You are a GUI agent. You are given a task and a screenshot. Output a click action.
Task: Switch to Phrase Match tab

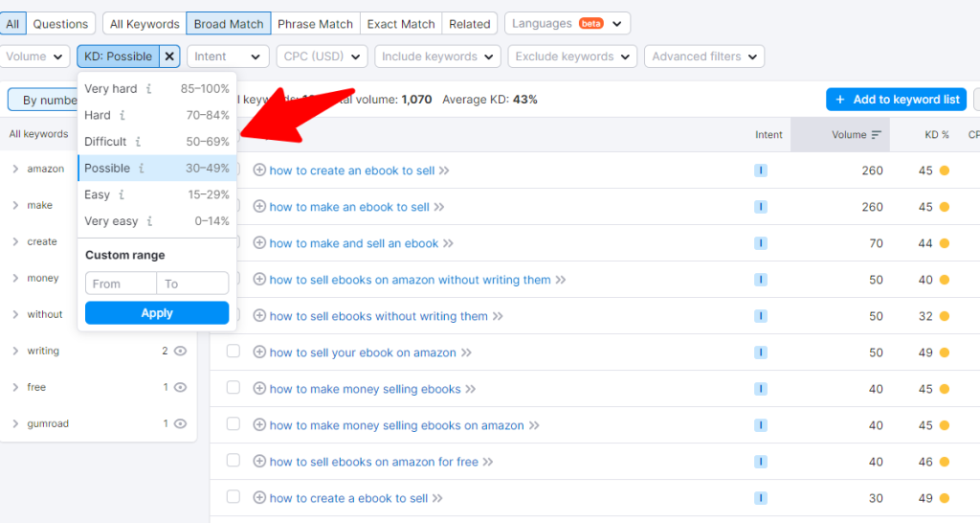[315, 24]
